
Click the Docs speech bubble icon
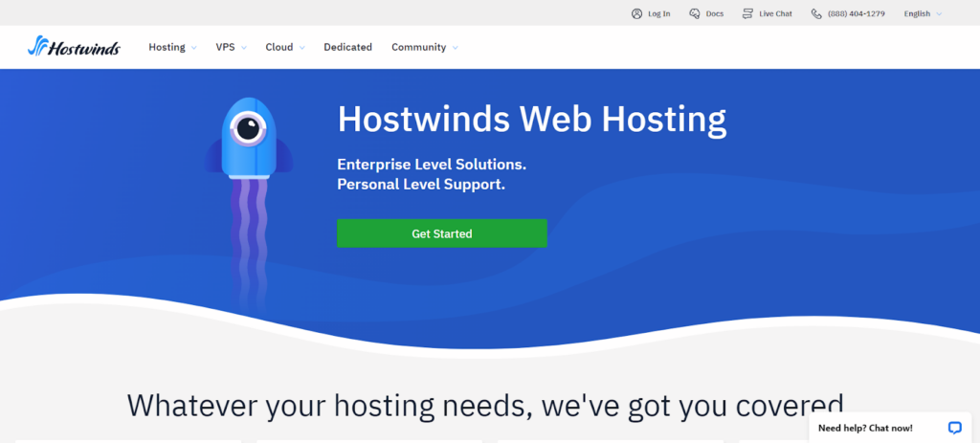[x=695, y=13]
